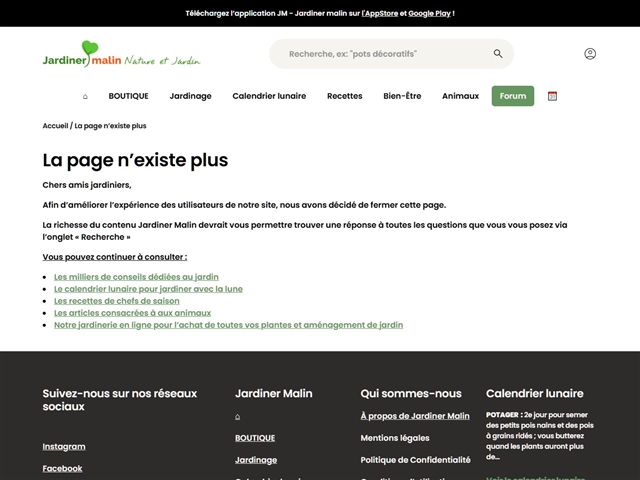Image resolution: width=640 pixels, height=480 pixels.
Task: Open the Mentions légales footer link
Action: click(395, 438)
